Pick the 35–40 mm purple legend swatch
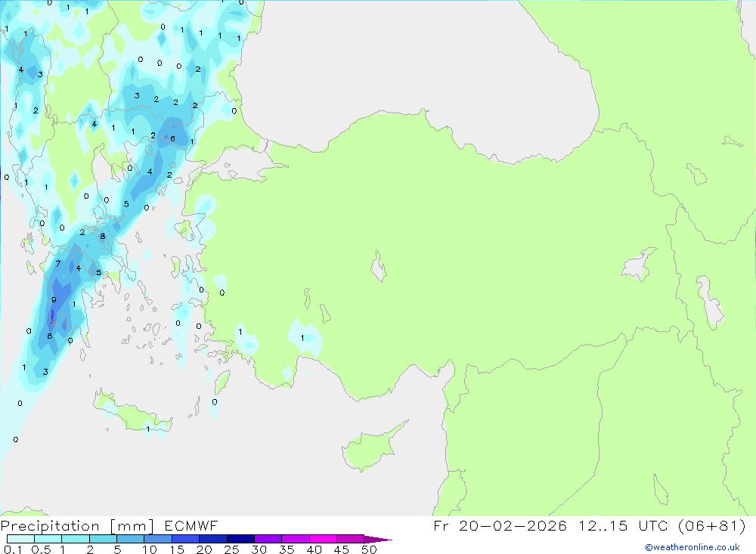The image size is (756, 554). coord(295,539)
